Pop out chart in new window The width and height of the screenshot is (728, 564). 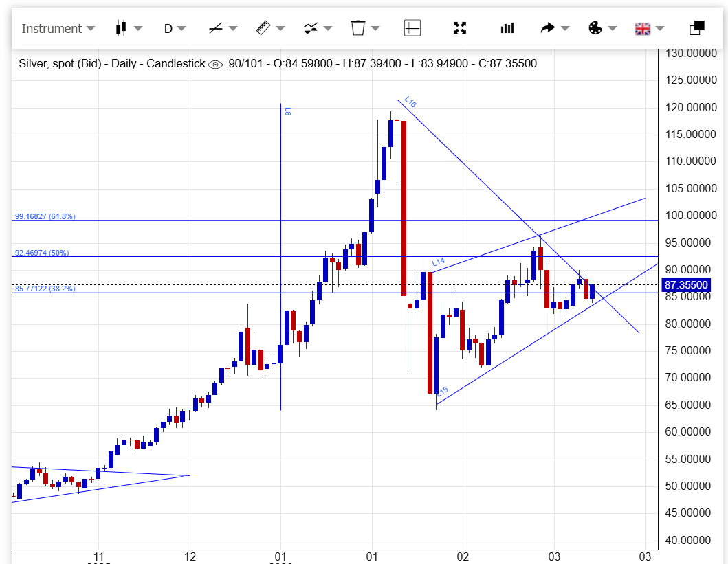point(696,28)
